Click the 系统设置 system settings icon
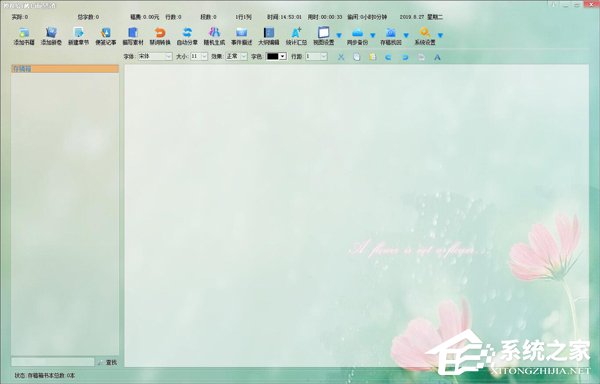 (425, 33)
